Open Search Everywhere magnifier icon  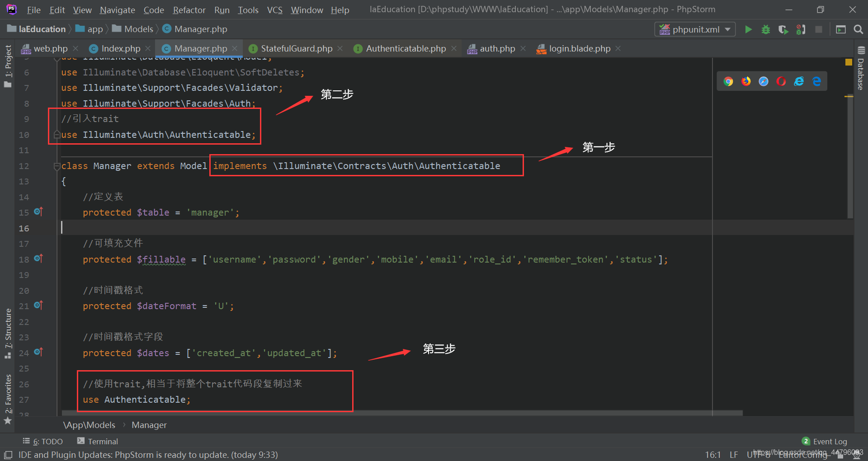point(858,29)
